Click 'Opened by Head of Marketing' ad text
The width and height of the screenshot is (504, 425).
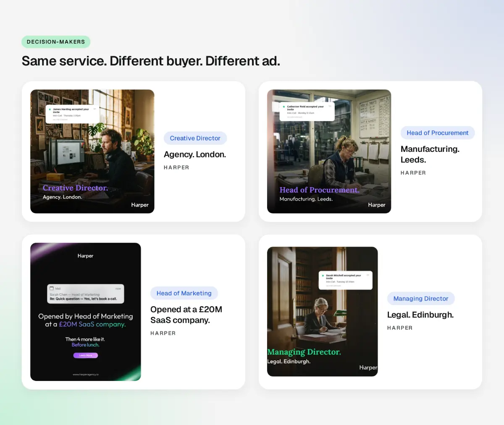pos(86,316)
